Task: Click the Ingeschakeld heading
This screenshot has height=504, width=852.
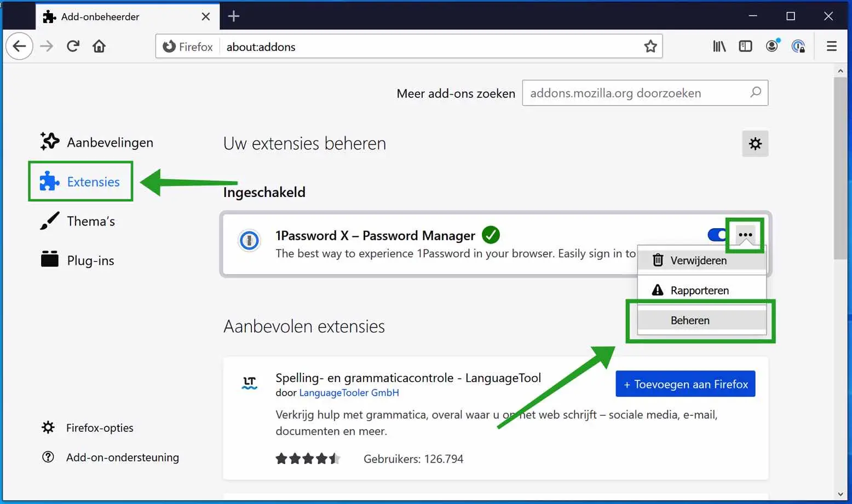Action: coord(264,192)
